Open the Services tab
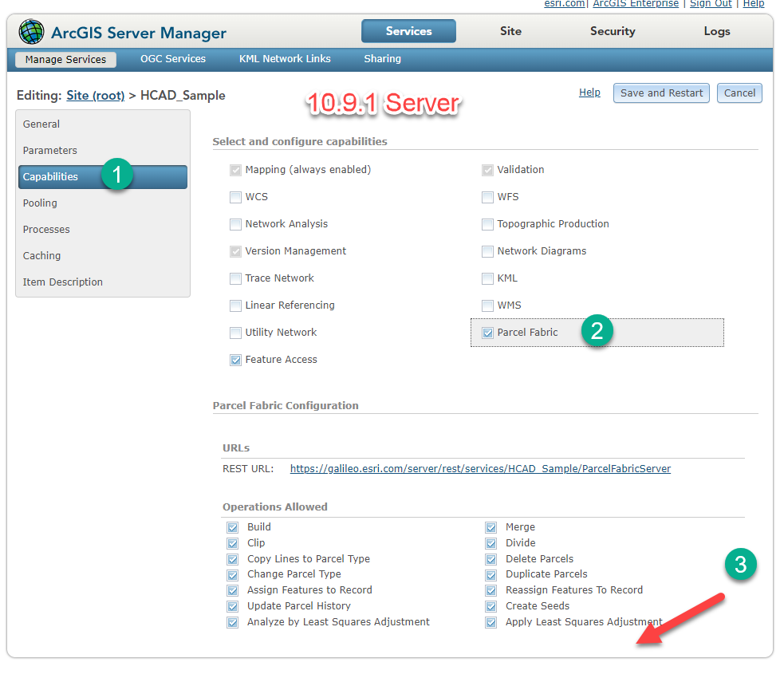 pyautogui.click(x=408, y=31)
